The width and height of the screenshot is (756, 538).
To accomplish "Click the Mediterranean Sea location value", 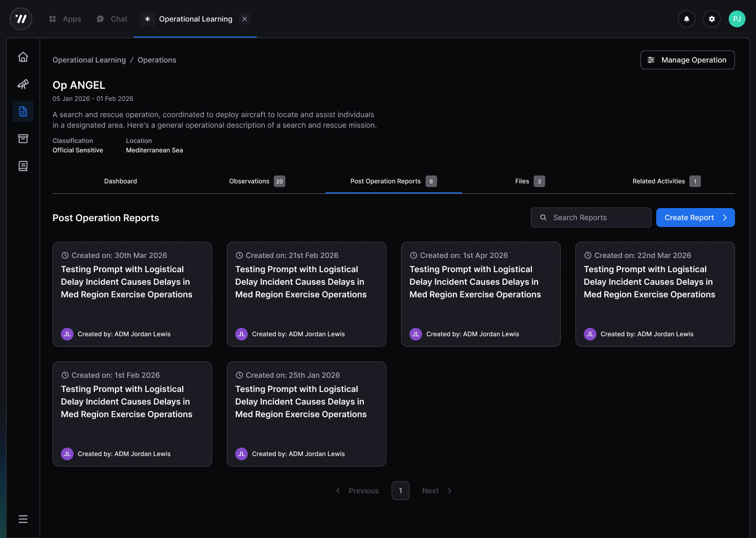I will point(154,150).
